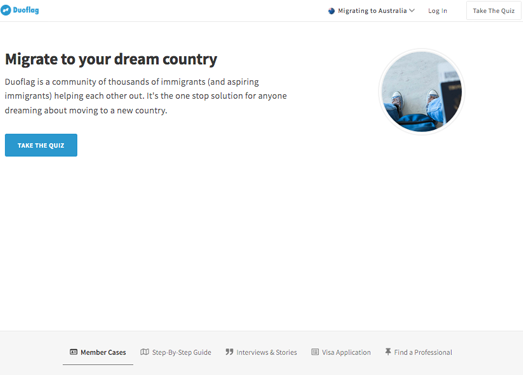Click the header Take The Quiz button
523x375 pixels.
pyautogui.click(x=494, y=11)
